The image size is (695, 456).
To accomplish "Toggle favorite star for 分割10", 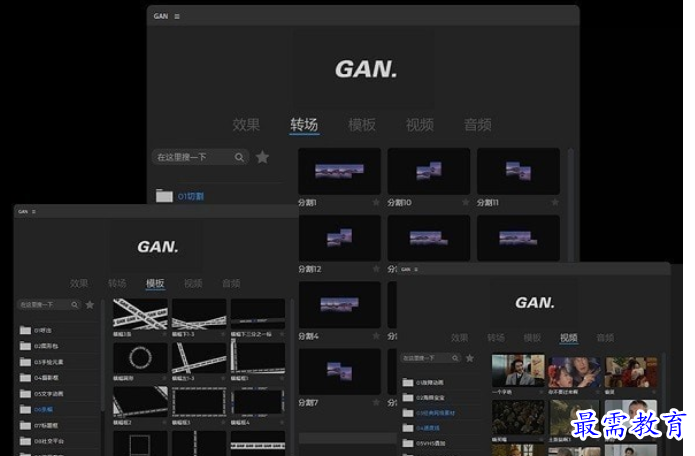I will 465,203.
